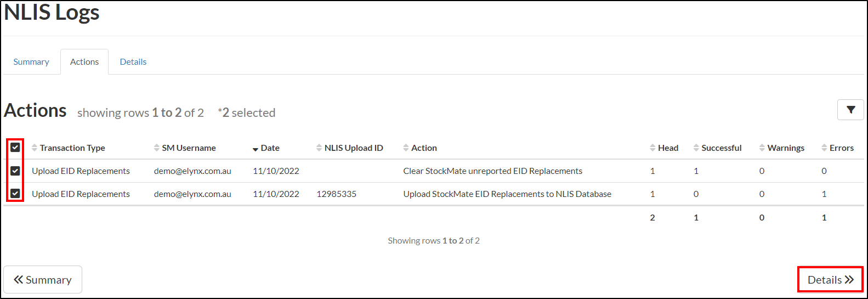
Task: Sort by the Warnings column header
Action: (x=785, y=148)
